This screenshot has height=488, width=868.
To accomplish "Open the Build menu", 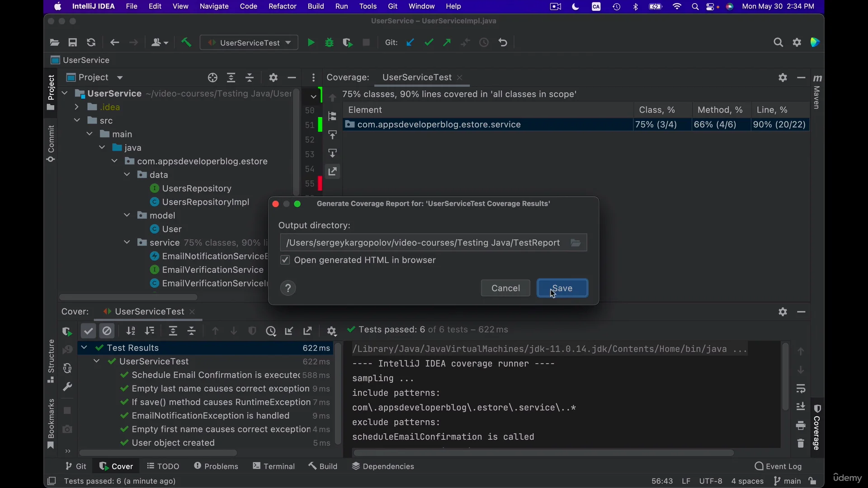I will (316, 6).
